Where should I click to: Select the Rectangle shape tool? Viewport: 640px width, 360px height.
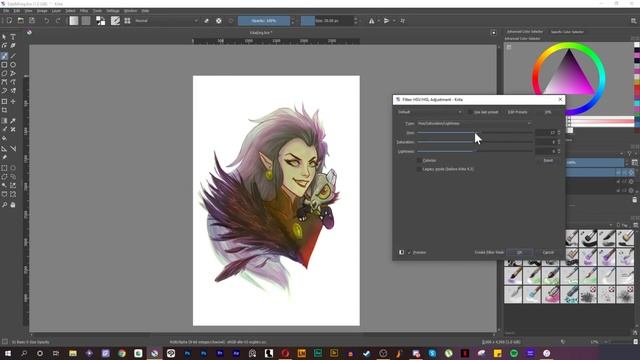4,65
